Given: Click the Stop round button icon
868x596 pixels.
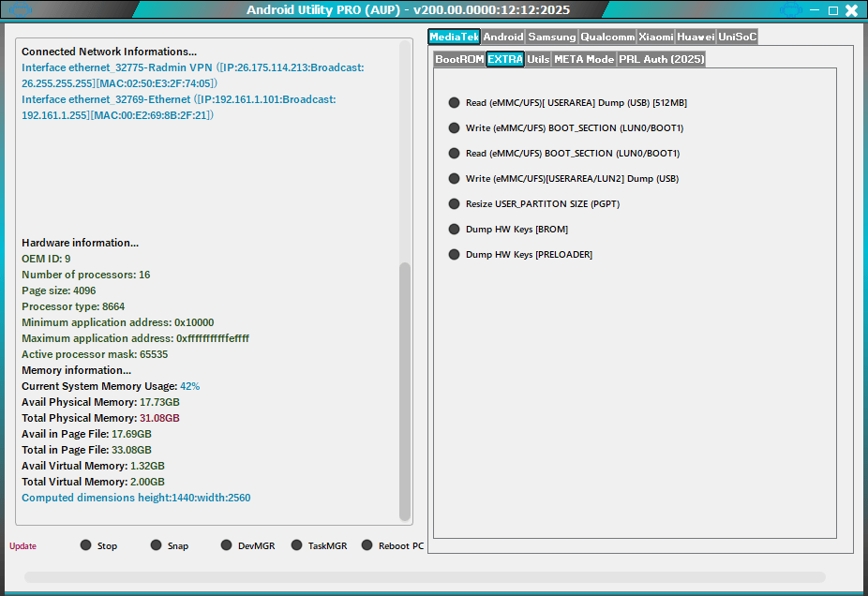Looking at the screenshot, I should pos(86,545).
